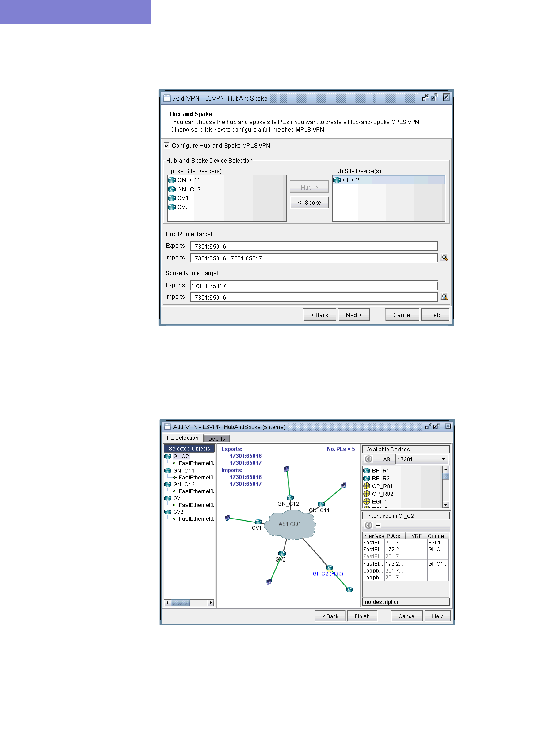This screenshot has width=560, height=748.
Task: Select GN_C11 in Selected Objects tree
Action: click(179, 471)
